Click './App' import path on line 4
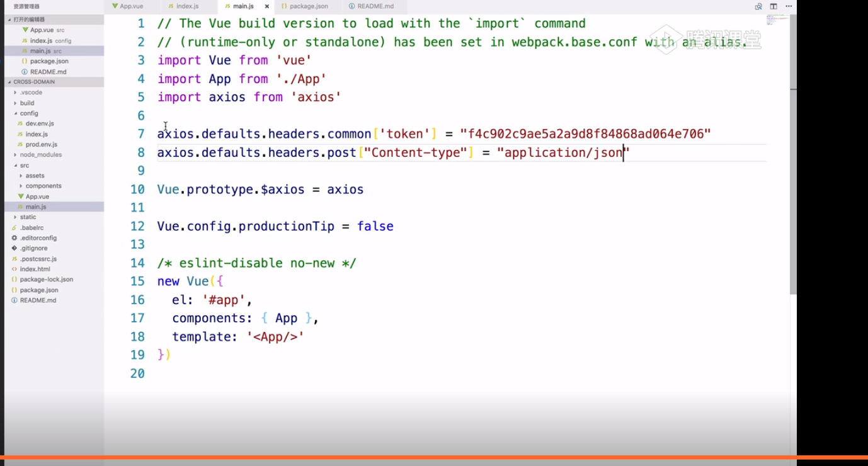Image resolution: width=868 pixels, height=466 pixels. pos(301,79)
